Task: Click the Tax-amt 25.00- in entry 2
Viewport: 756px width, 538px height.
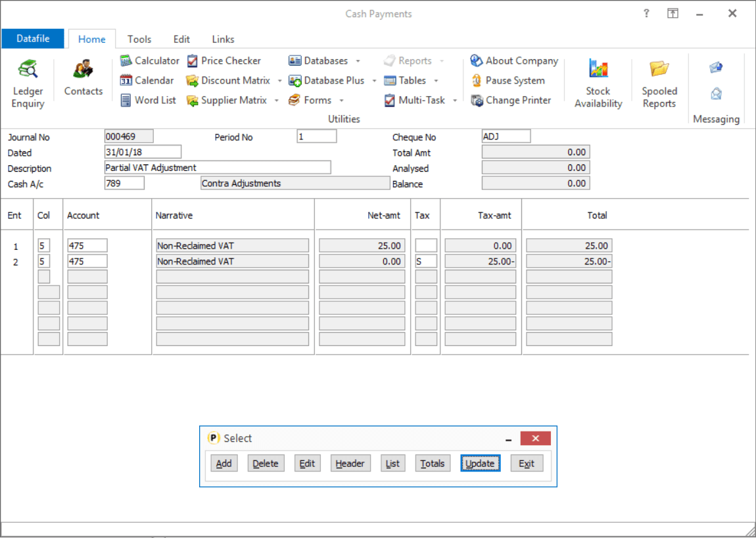Action: tap(480, 261)
